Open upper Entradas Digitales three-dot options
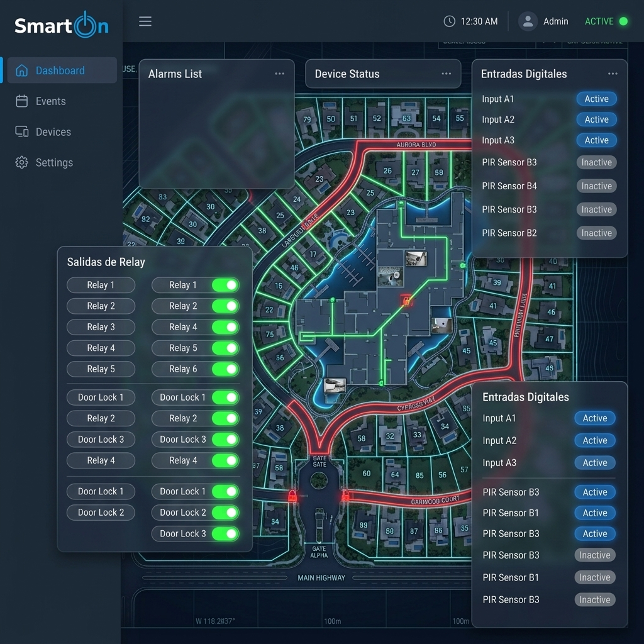 pyautogui.click(x=613, y=74)
